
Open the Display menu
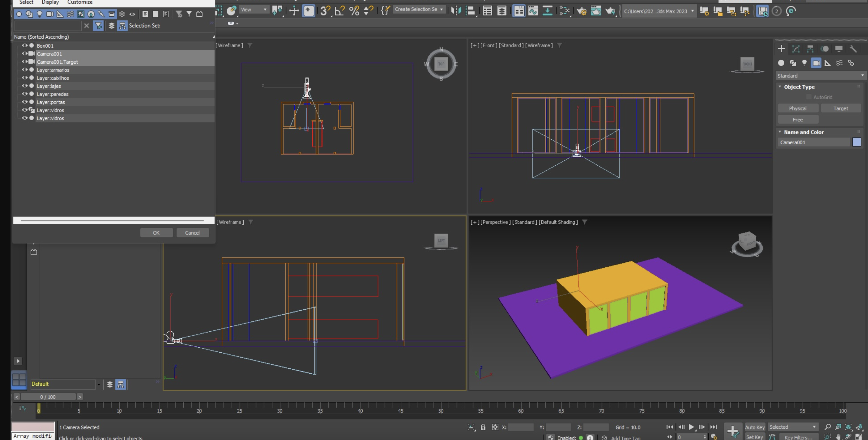pos(50,2)
